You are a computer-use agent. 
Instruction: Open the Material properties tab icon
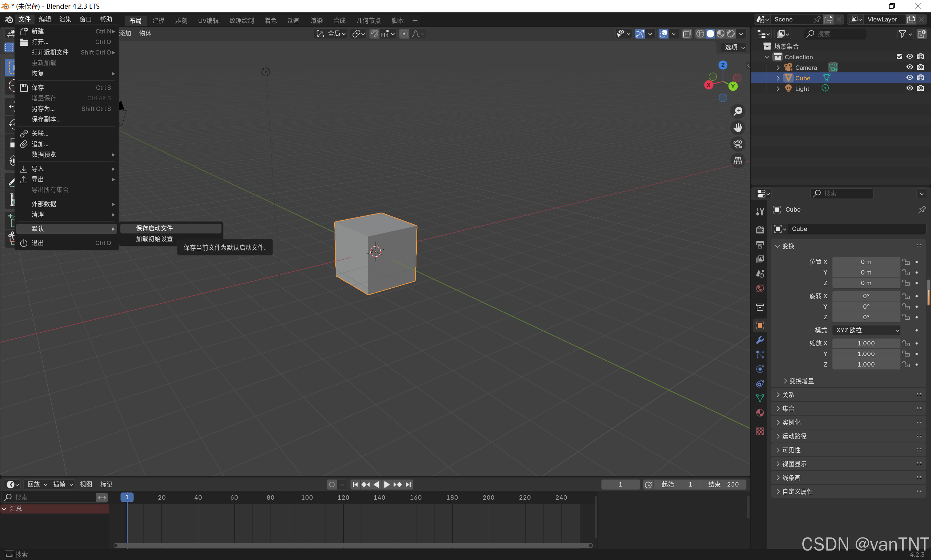point(760,413)
